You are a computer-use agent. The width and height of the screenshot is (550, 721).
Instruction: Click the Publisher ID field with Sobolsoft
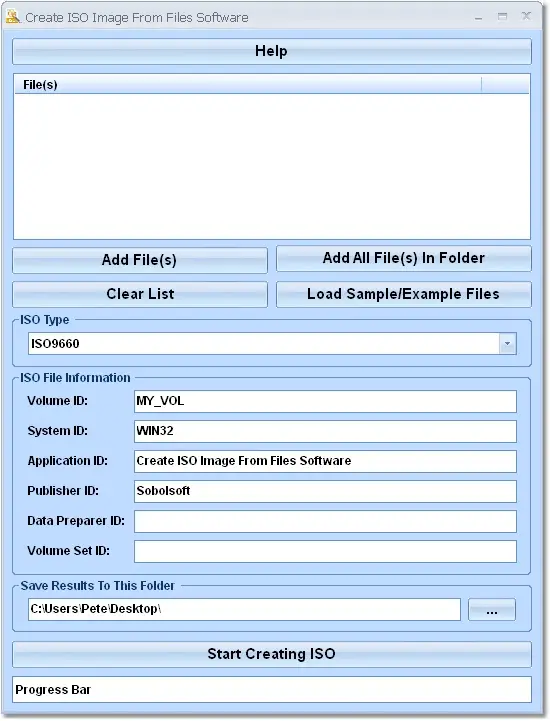coord(325,491)
